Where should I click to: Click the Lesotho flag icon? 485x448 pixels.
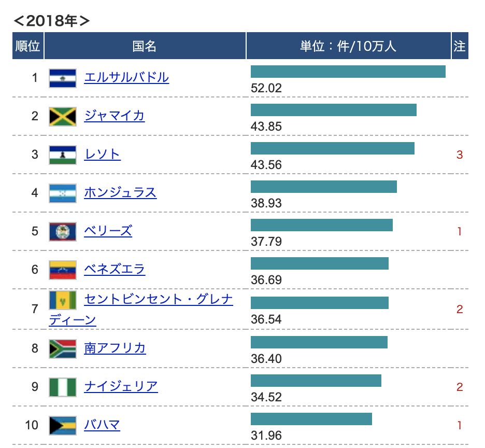coord(63,155)
